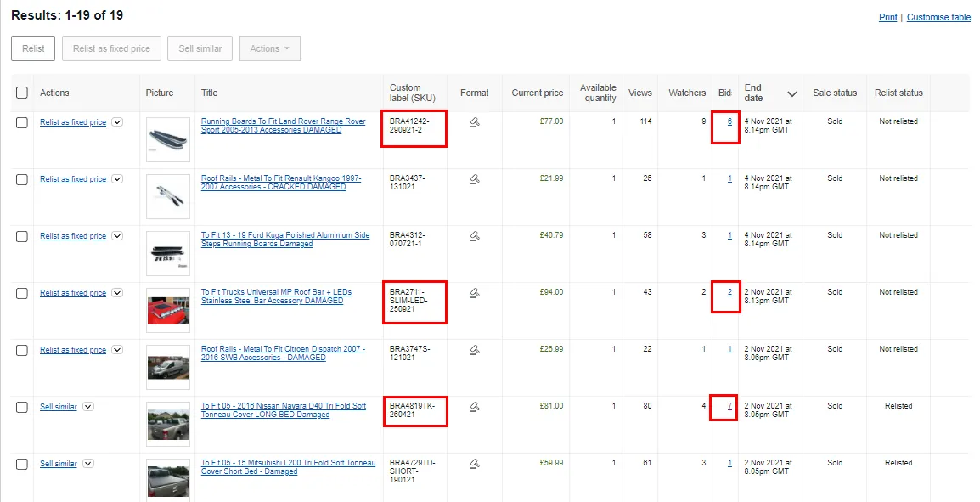Expand Sell similar arrow for Nissan Navara row
Viewport: 980px width, 502px height.
88,406
